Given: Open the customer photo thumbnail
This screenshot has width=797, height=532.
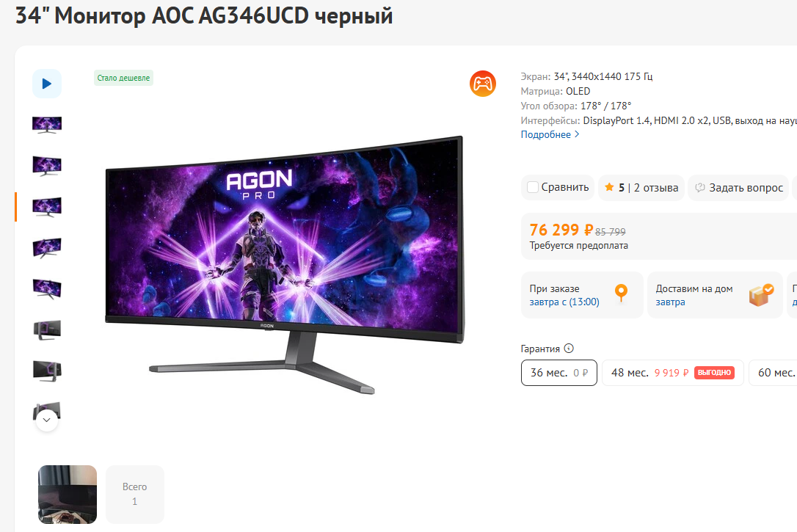Looking at the screenshot, I should (x=68, y=495).
